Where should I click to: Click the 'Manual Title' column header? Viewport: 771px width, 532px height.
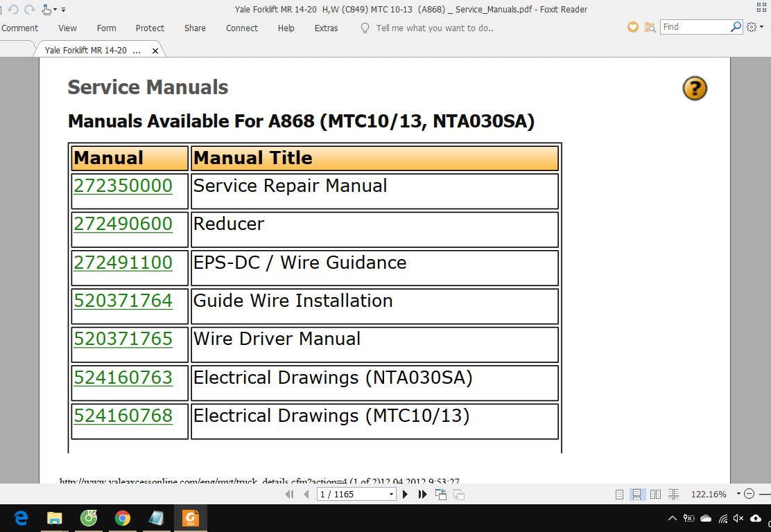point(374,158)
